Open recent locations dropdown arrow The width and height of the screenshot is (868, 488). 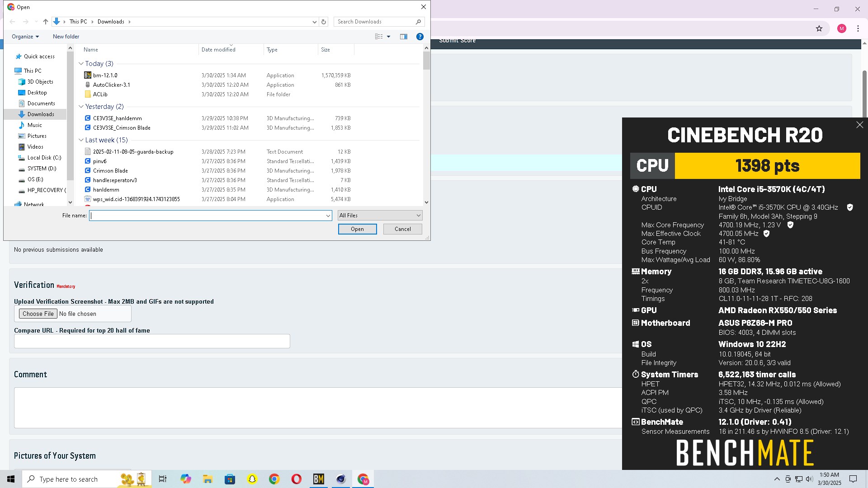36,22
